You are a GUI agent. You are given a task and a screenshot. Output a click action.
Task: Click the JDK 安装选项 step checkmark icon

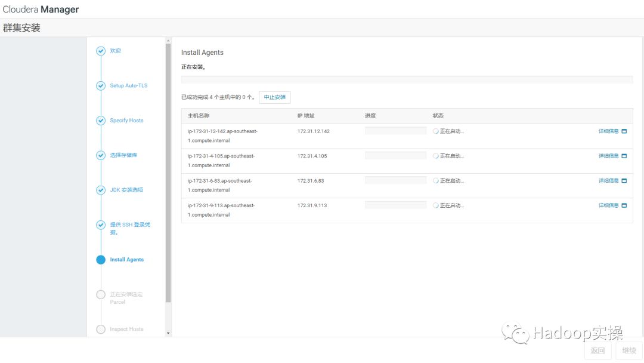[101, 190]
